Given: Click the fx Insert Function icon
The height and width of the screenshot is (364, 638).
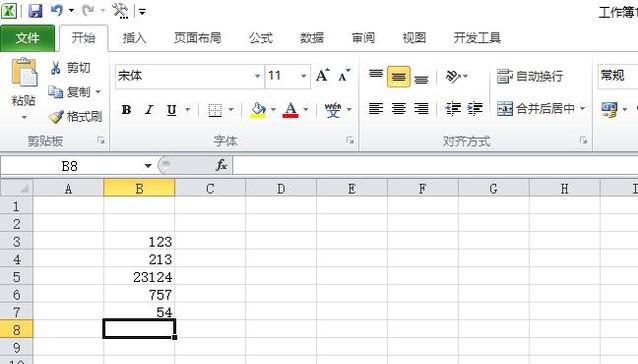Looking at the screenshot, I should (222, 165).
